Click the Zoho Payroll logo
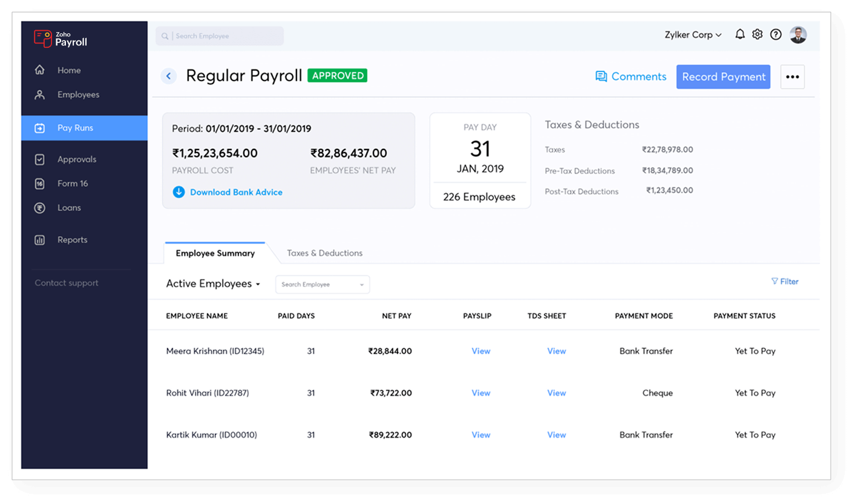Viewport: 855px width, 504px height. pos(61,39)
